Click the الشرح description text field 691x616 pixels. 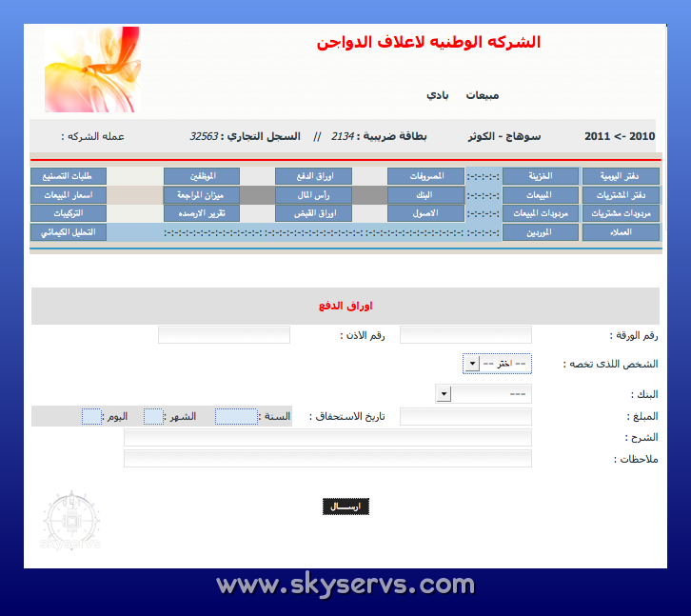[x=327, y=437]
